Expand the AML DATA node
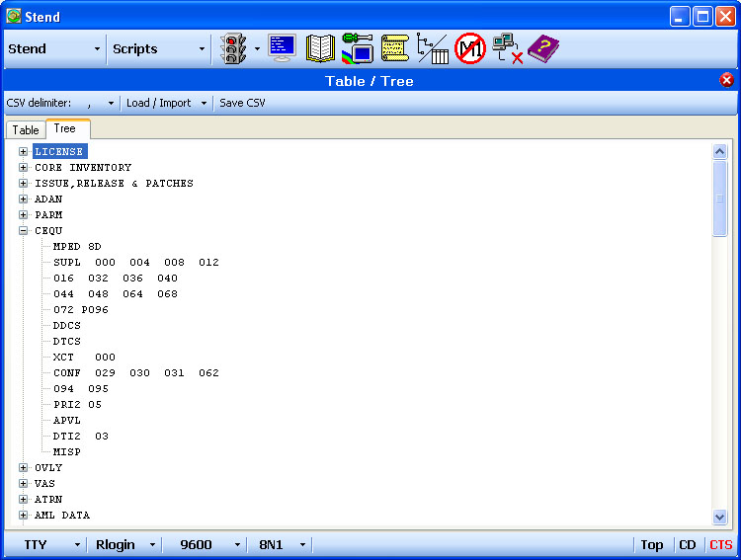Screen dimensions: 741x560 tap(23, 516)
